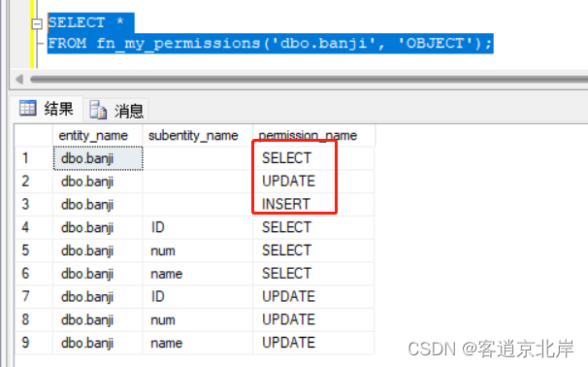The height and width of the screenshot is (367, 588).
Task: Select all cells via grid corner header
Action: (x=34, y=136)
